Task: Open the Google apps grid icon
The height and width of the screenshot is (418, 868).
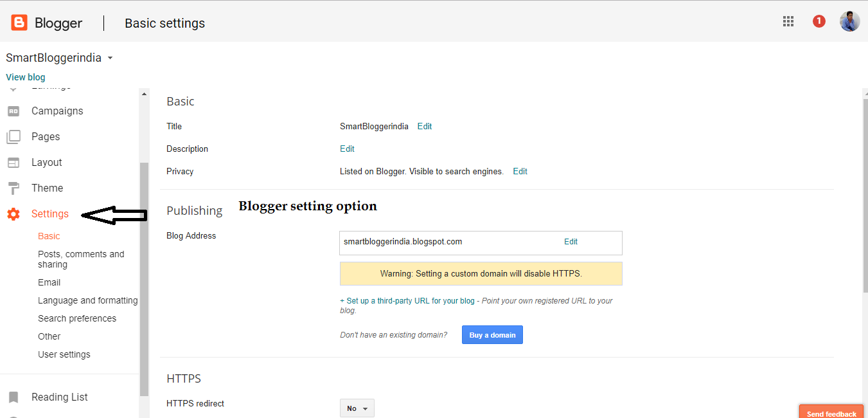Action: tap(788, 21)
